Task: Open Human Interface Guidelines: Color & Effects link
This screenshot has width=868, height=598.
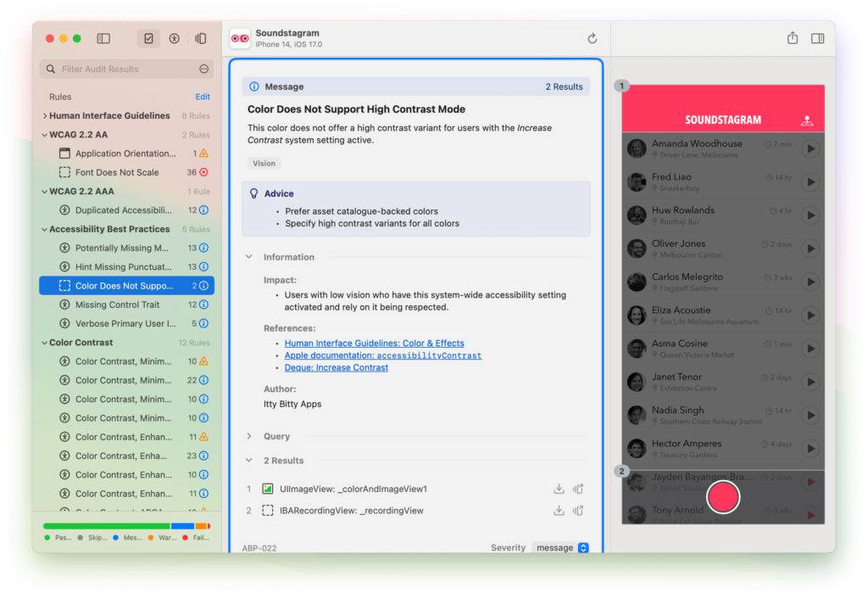Action: (x=374, y=344)
